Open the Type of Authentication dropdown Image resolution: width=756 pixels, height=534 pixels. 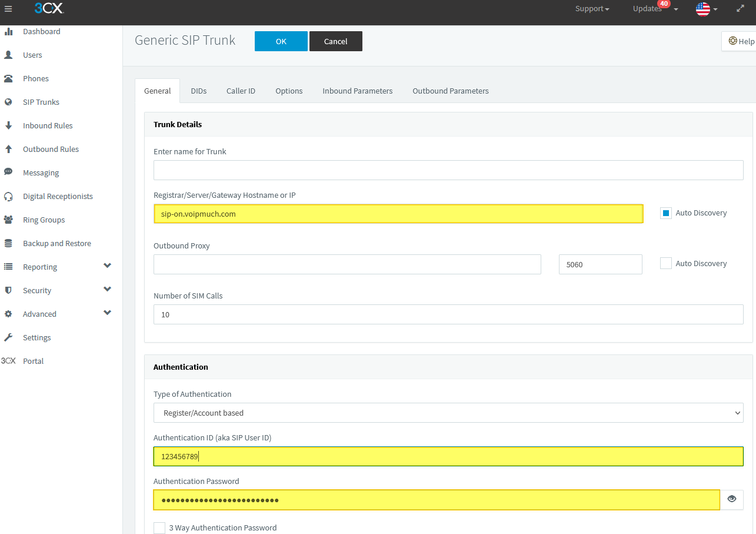point(448,413)
